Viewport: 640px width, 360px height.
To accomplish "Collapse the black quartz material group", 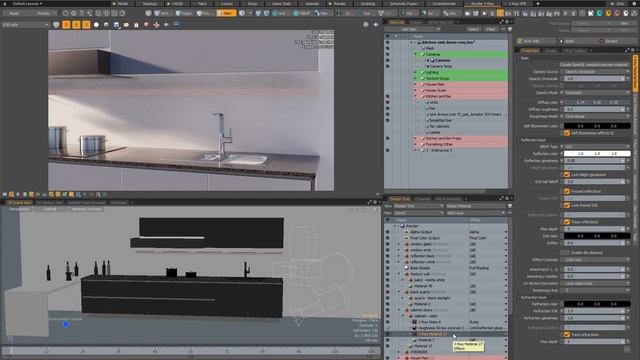I will point(399,292).
